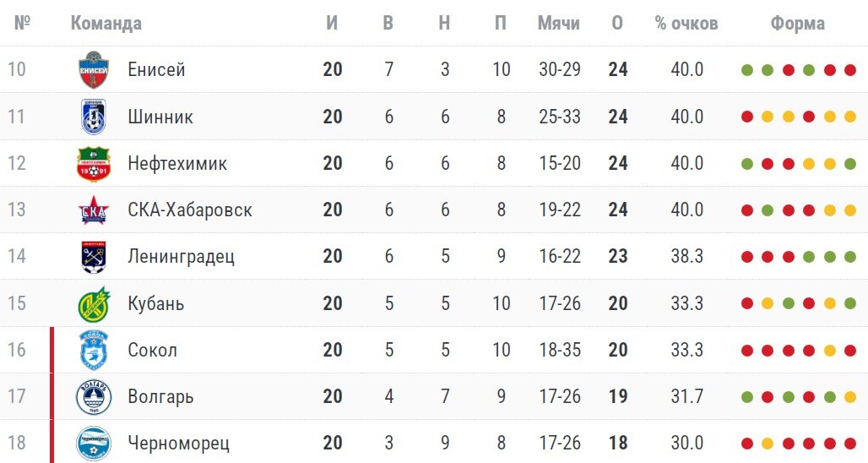Go to the СКА-Хабаровск team link
Screen dimensions: 868x463
click(190, 210)
